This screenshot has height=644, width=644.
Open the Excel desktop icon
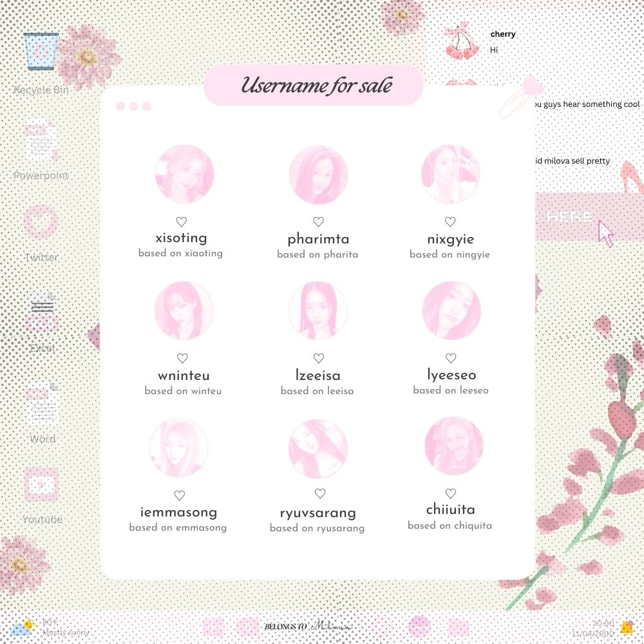click(42, 312)
